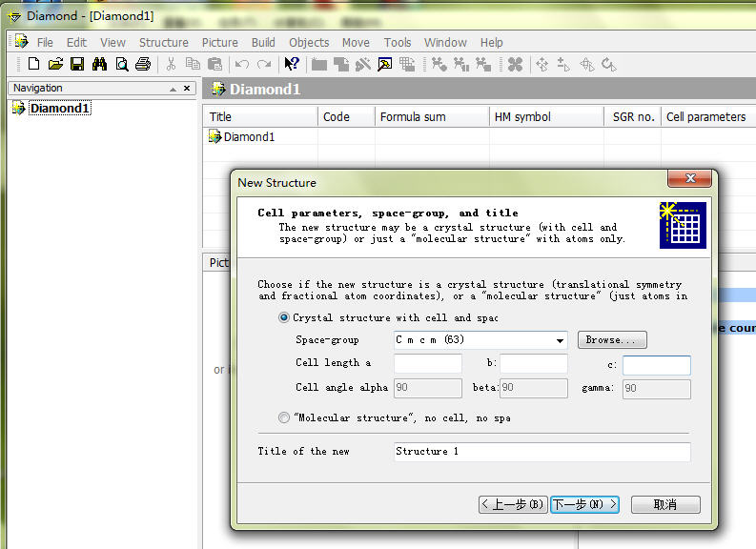Click the cell length b input field
Screen dimensions: 756x549
534,364
